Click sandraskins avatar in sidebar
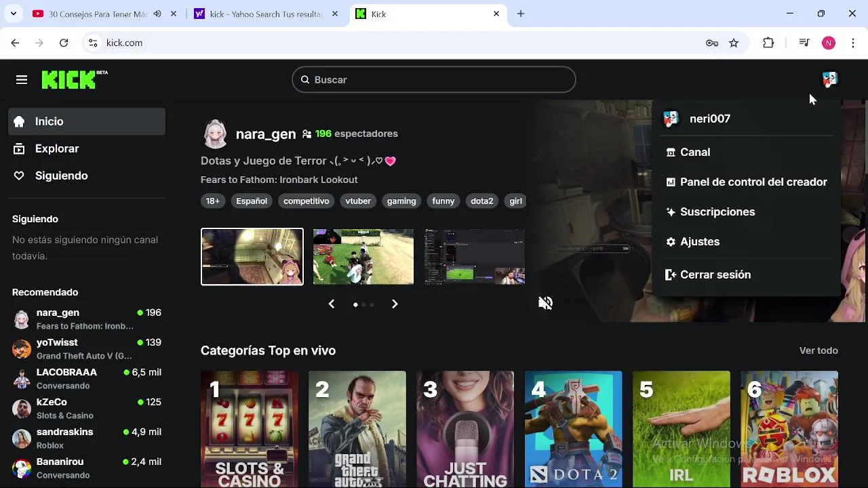868x488 pixels. [22, 439]
